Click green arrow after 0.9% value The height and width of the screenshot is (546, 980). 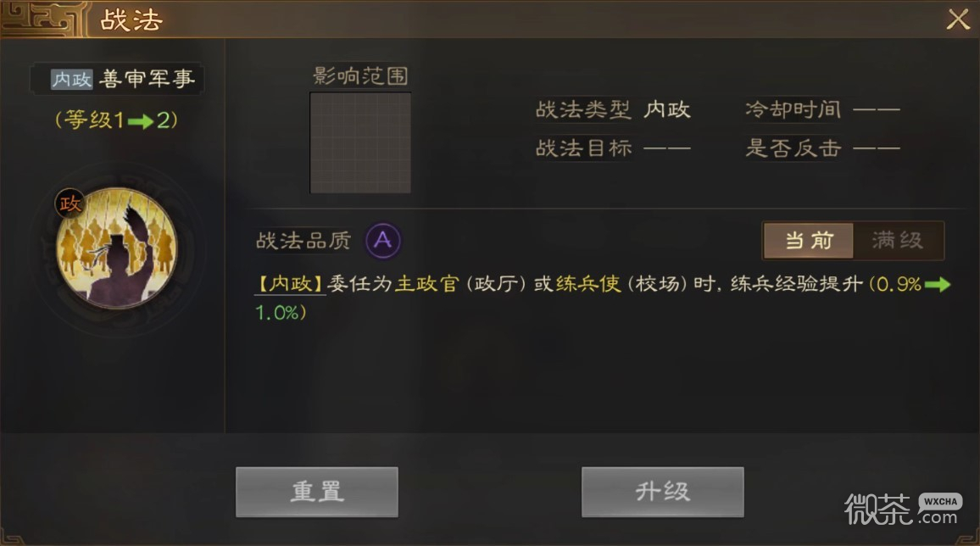point(938,285)
